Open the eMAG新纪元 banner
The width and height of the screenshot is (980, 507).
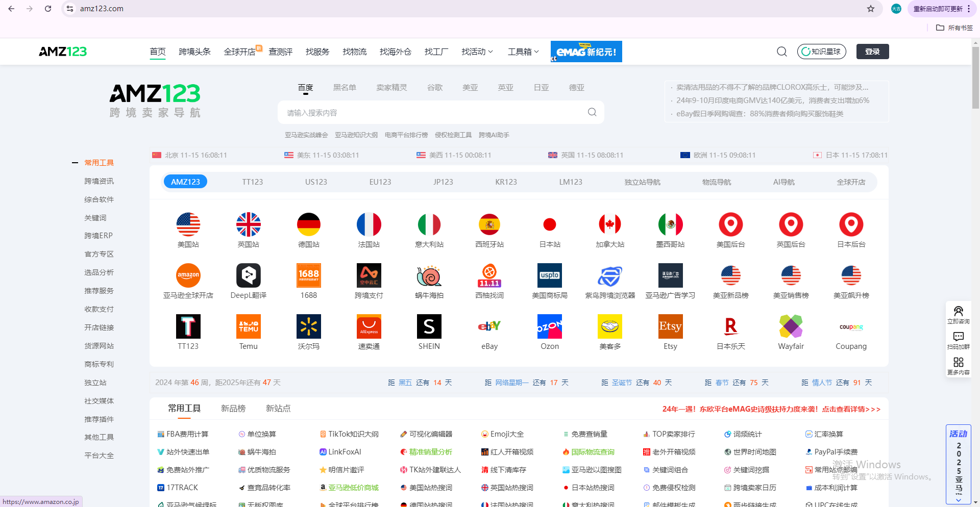[586, 52]
